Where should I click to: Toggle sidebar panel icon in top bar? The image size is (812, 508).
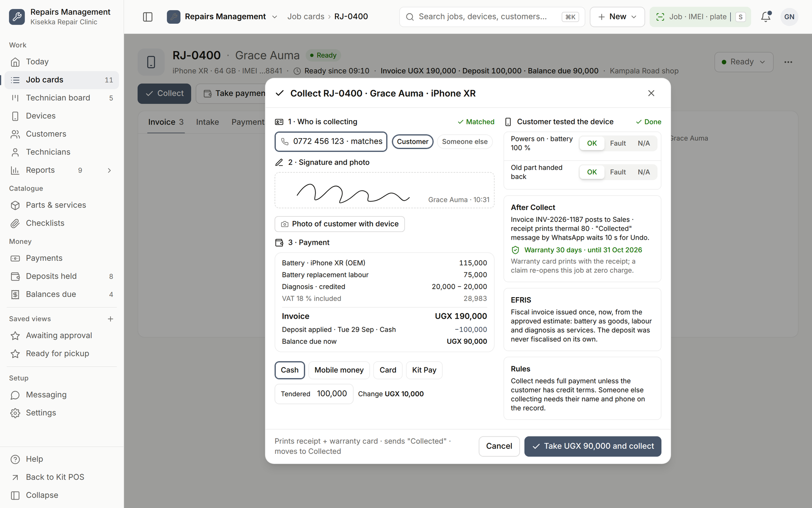pos(148,17)
